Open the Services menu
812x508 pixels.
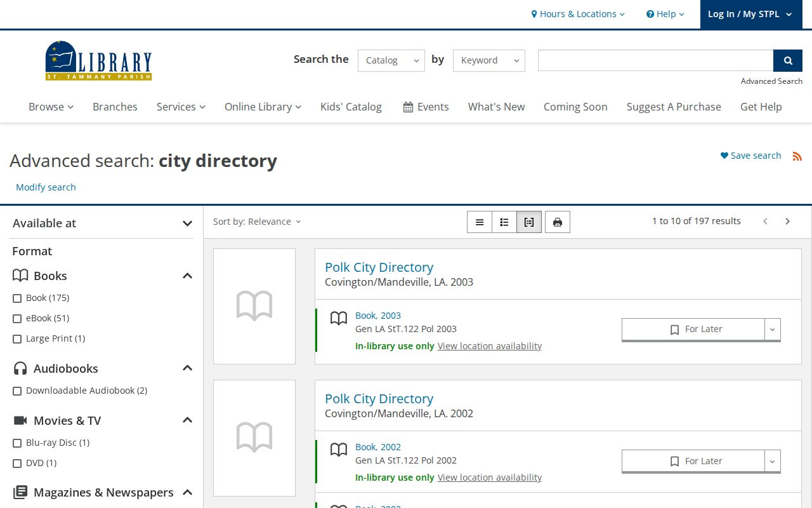tap(181, 107)
